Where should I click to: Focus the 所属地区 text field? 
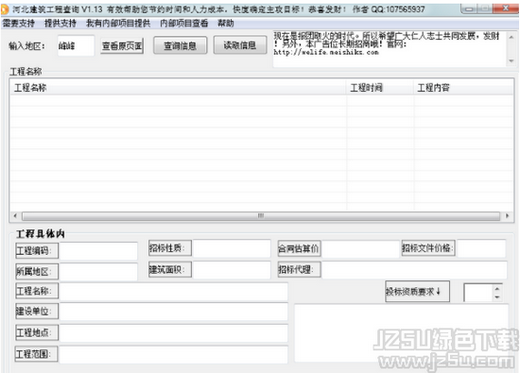click(x=98, y=272)
